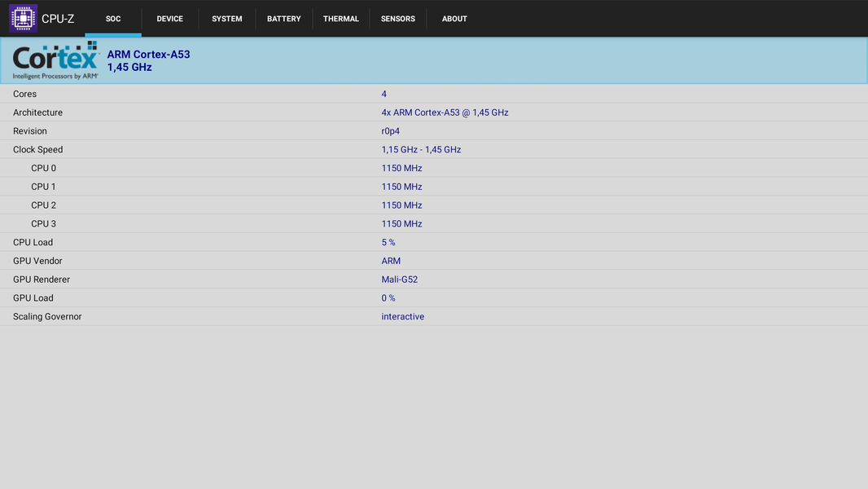The width and height of the screenshot is (868, 489).
Task: Click the CPU 2 1150 MHz value
Action: coord(402,205)
